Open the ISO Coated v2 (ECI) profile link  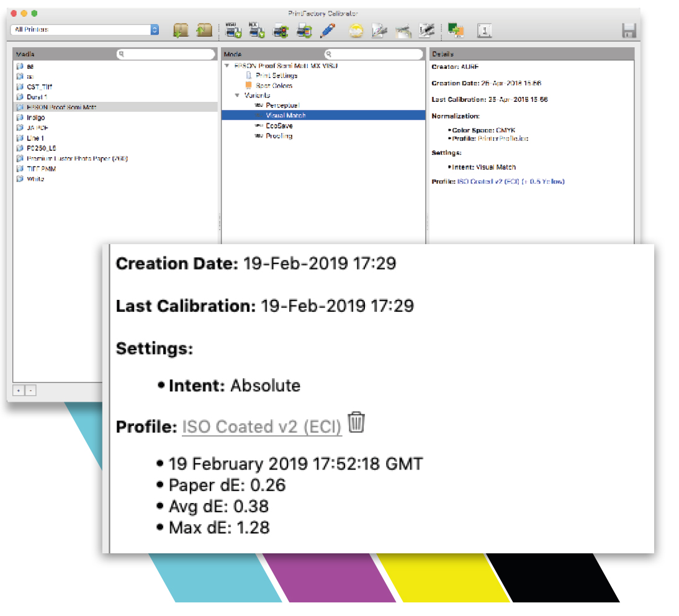[x=261, y=427]
